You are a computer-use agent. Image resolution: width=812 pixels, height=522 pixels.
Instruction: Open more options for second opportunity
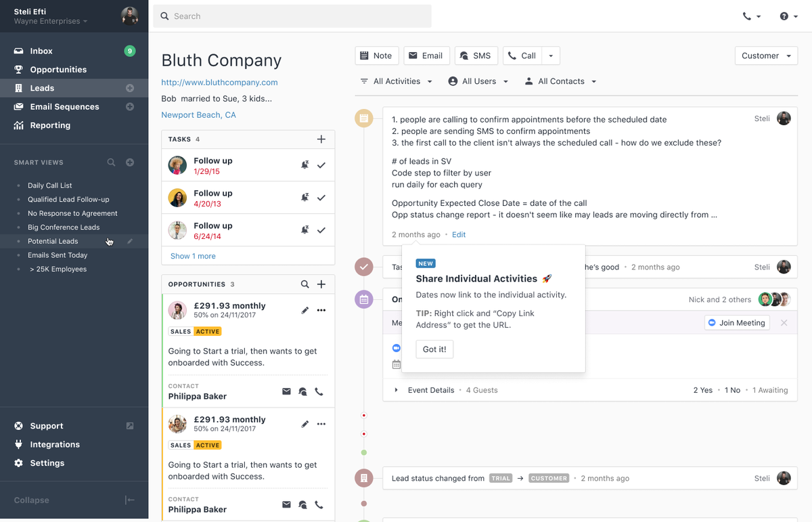tap(321, 424)
